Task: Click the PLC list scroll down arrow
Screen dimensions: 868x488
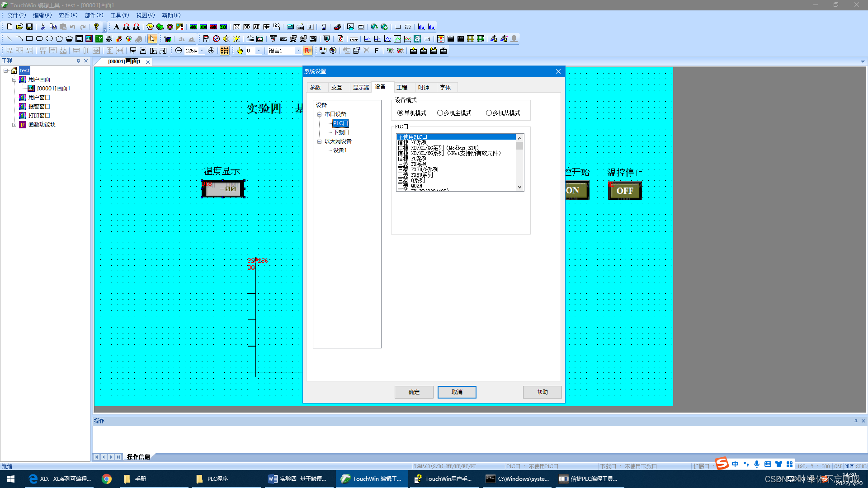Action: [519, 187]
